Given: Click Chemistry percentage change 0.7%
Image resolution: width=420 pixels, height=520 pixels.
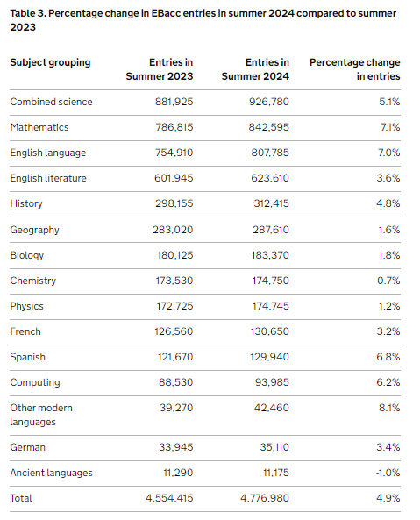Looking at the screenshot, I should 388,281.
